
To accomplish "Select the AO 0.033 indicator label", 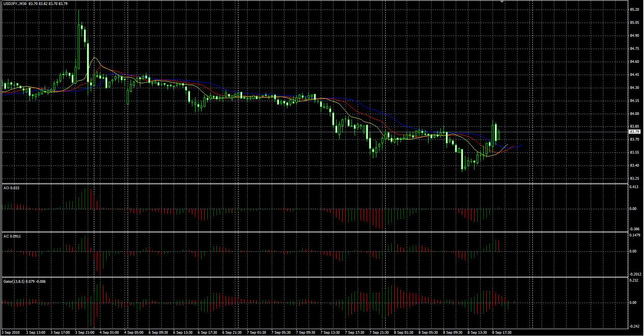I will point(11,188).
